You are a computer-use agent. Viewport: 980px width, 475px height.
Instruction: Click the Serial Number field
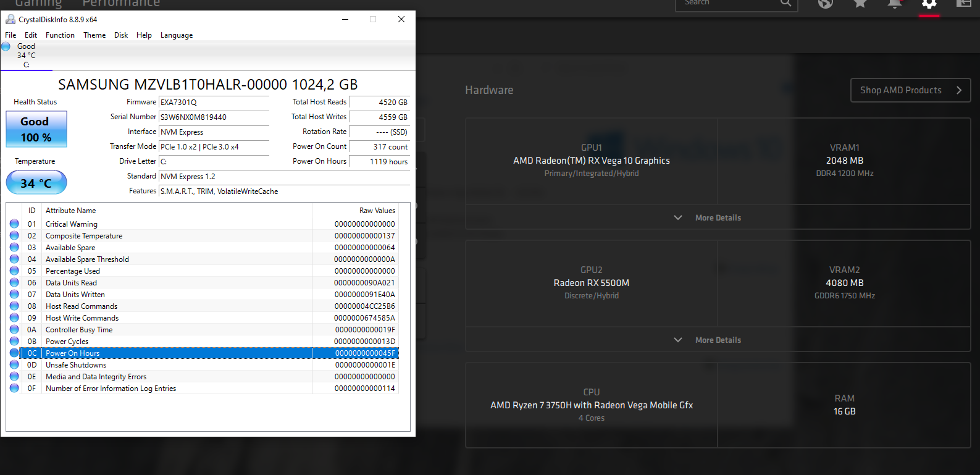214,117
